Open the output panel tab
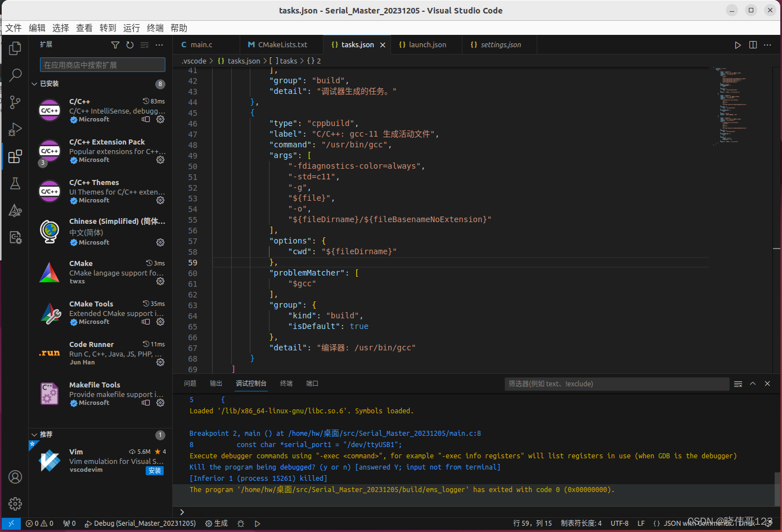Screen dimensions: 782x532 click(216, 384)
